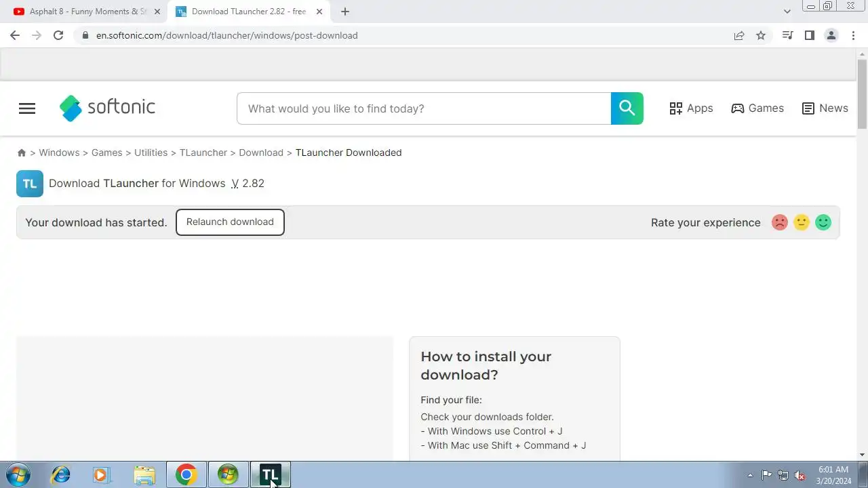Go to Utilities breadcrumb link
The height and width of the screenshot is (488, 868).
tap(151, 153)
